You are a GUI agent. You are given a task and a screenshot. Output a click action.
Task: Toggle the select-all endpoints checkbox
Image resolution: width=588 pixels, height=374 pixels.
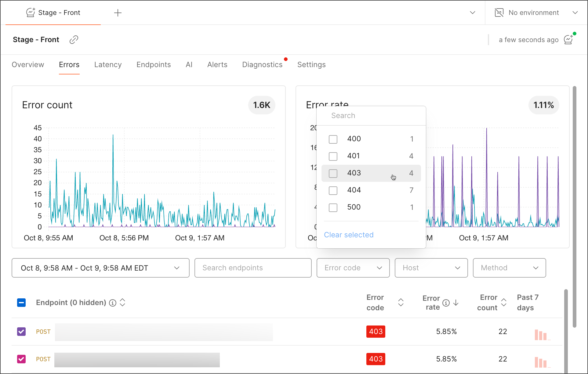point(21,303)
